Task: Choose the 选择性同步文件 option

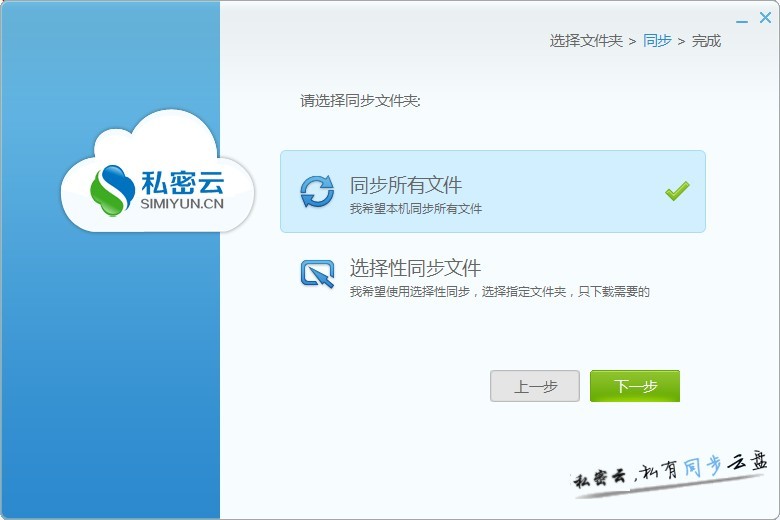Action: [x=415, y=268]
